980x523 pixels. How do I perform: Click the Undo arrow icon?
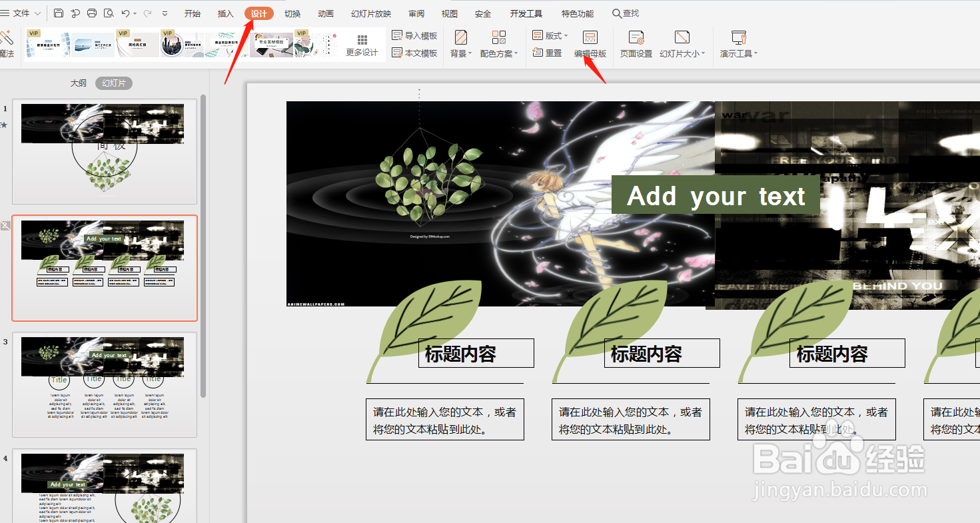(125, 13)
